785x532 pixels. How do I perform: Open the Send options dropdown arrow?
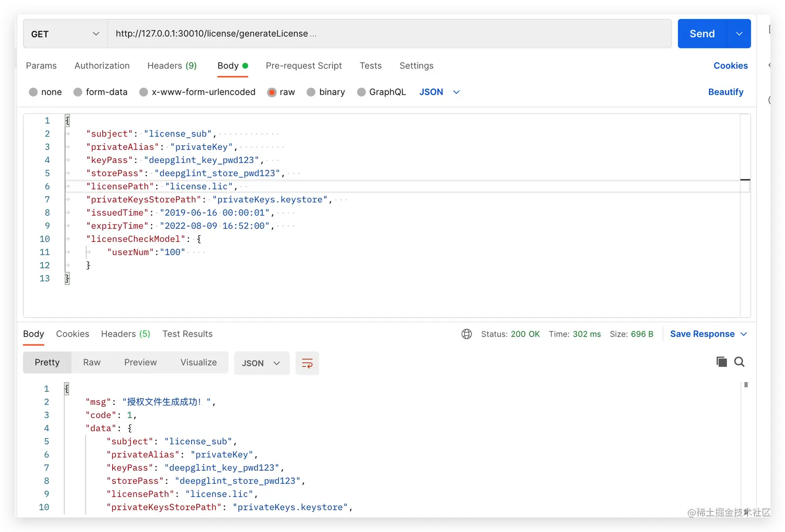[739, 34]
